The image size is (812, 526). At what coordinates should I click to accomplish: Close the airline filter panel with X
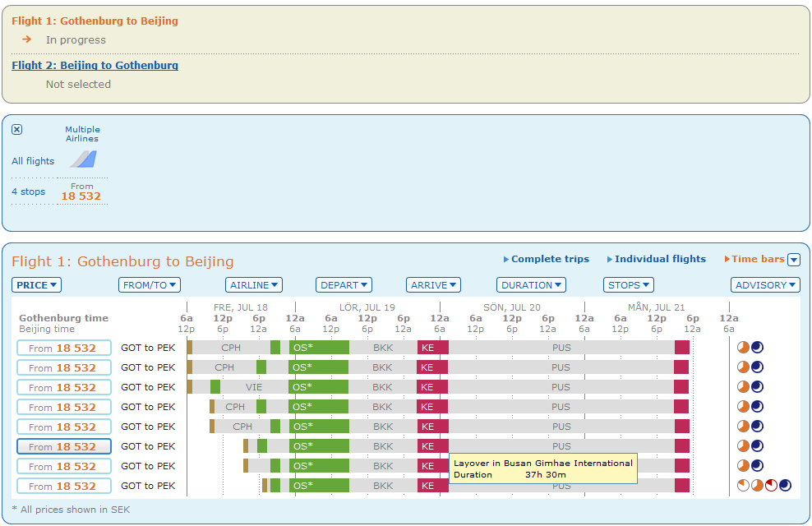coord(17,130)
